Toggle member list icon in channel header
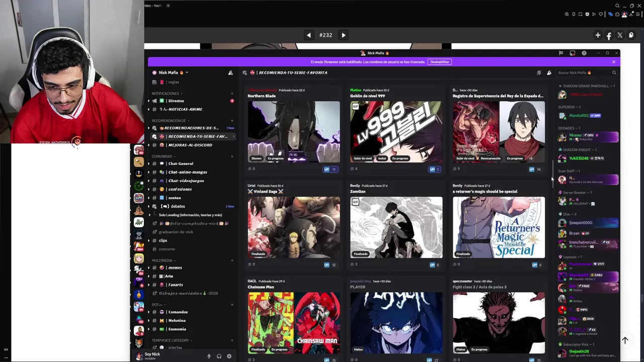The width and height of the screenshot is (644, 362). pos(549,73)
